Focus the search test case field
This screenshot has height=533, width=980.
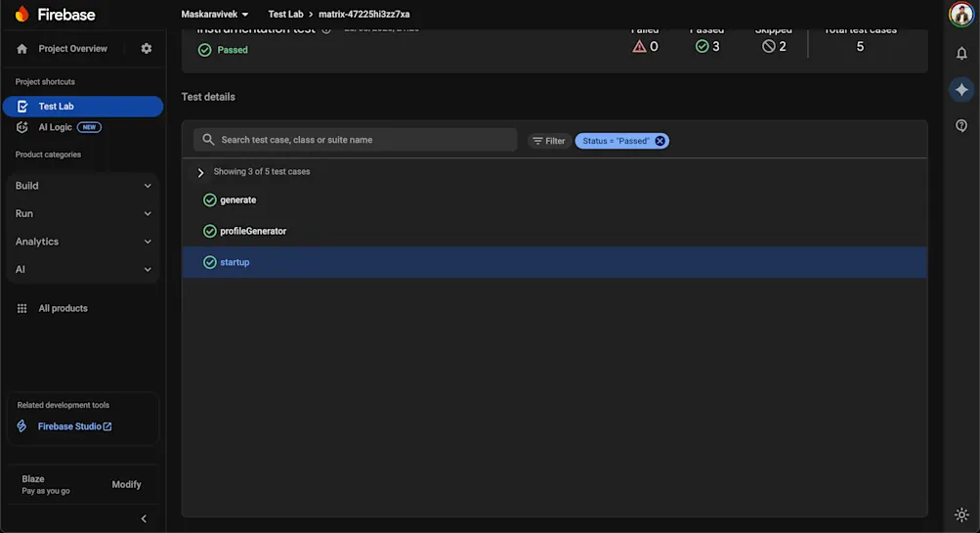click(x=355, y=140)
